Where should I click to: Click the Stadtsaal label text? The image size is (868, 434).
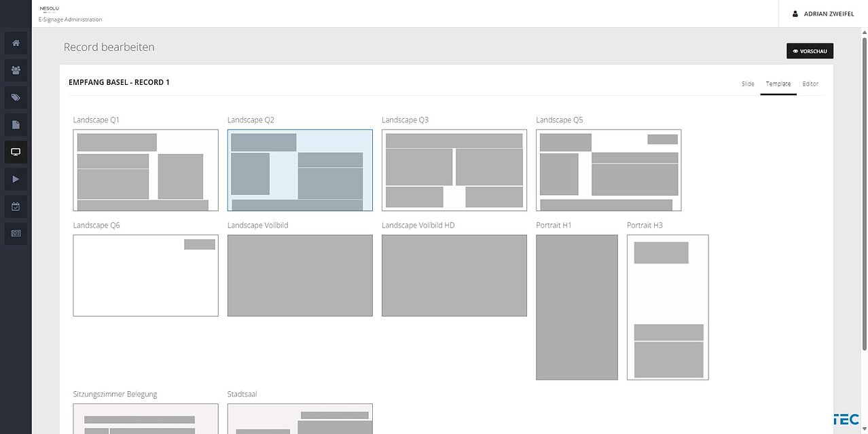pyautogui.click(x=242, y=395)
